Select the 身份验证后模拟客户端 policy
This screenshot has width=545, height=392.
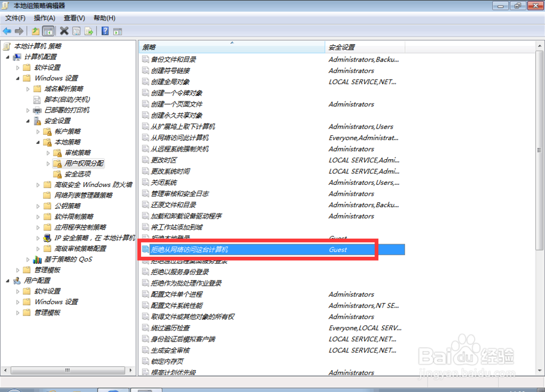183,339
